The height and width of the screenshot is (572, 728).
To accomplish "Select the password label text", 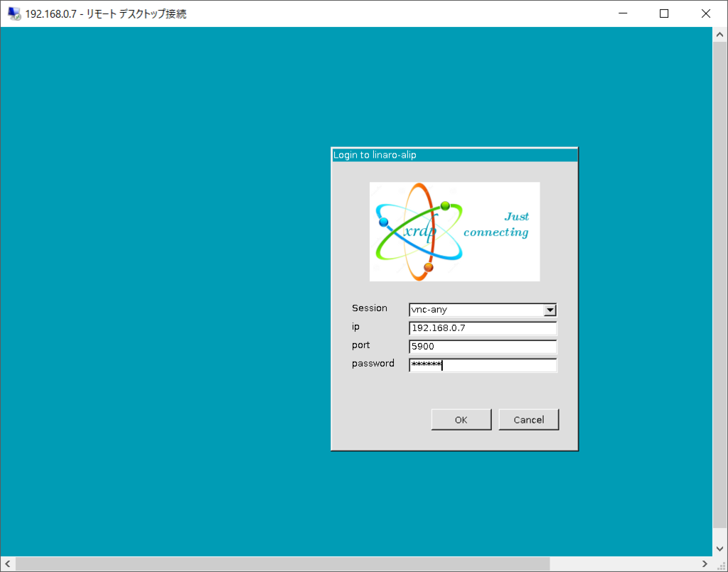I will click(373, 363).
